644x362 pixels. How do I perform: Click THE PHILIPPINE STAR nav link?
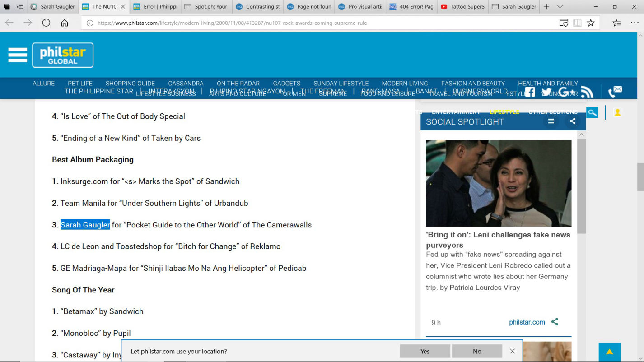(x=98, y=91)
